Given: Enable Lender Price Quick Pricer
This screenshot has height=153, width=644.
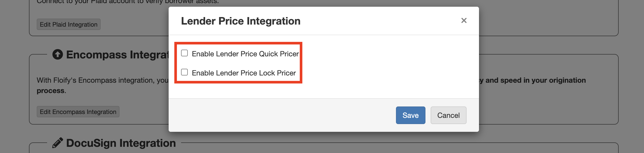Looking at the screenshot, I should pyautogui.click(x=184, y=53).
